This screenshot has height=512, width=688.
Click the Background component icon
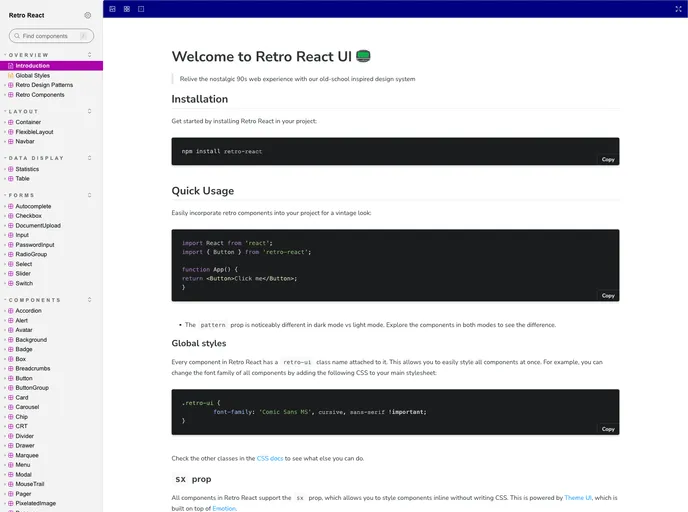11,340
